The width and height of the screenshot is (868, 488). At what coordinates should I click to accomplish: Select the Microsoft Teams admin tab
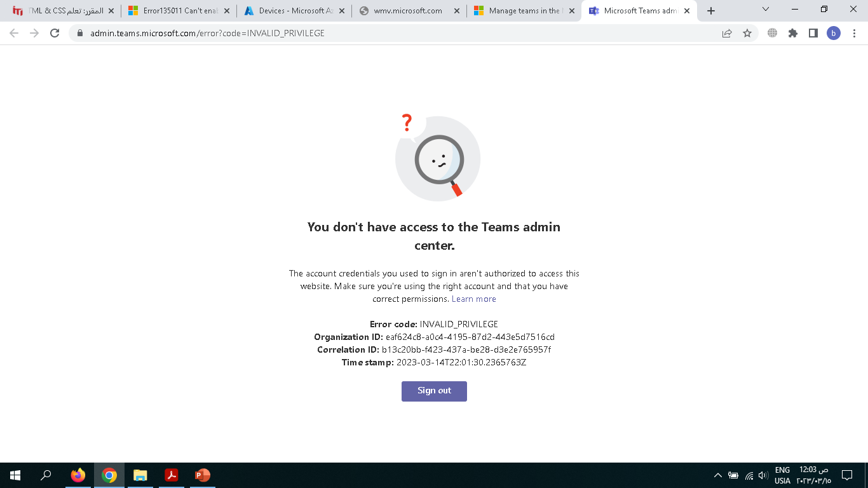[640, 11]
